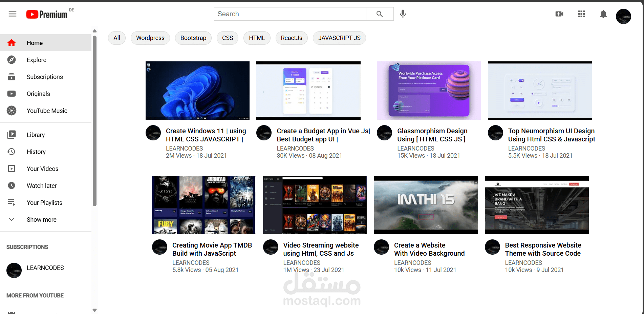Viewport: 644px width, 314px height.
Task: Click the Explore compass icon
Action: (x=12, y=60)
